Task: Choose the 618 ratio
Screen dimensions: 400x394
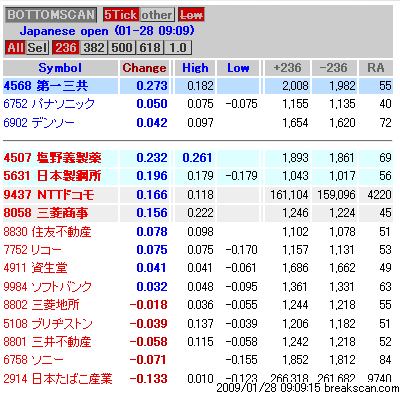Action: click(150, 48)
